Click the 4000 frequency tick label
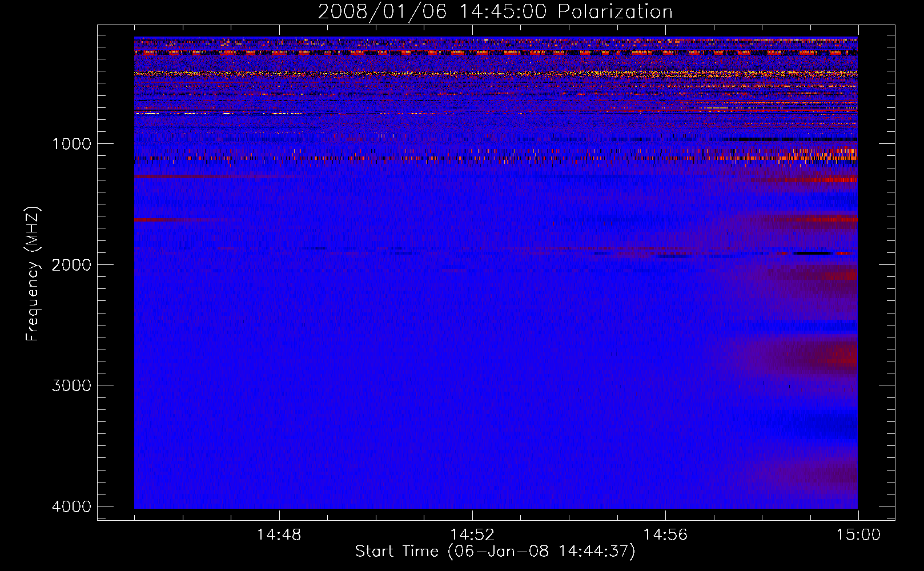The width and height of the screenshot is (924, 571). click(71, 506)
